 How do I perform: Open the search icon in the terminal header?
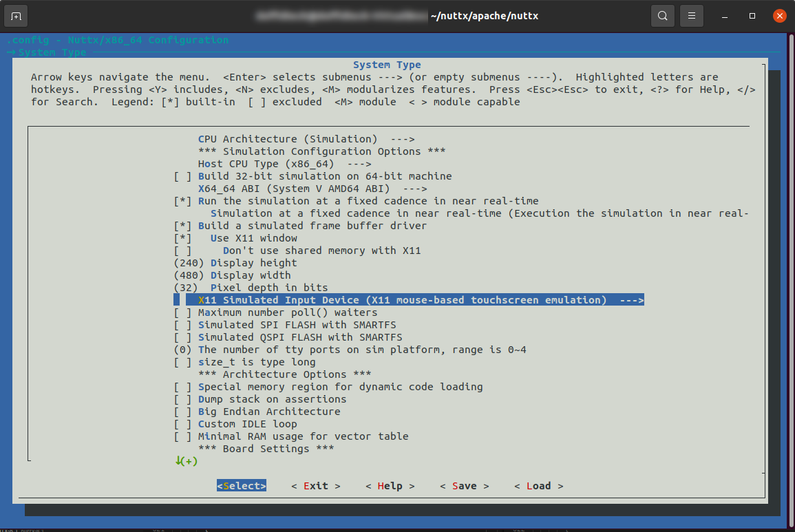(662, 15)
